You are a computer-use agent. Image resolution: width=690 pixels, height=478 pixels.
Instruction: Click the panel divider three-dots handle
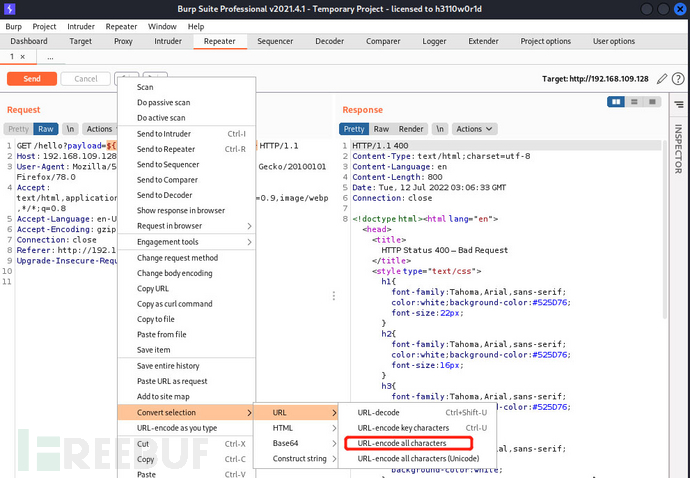click(334, 296)
